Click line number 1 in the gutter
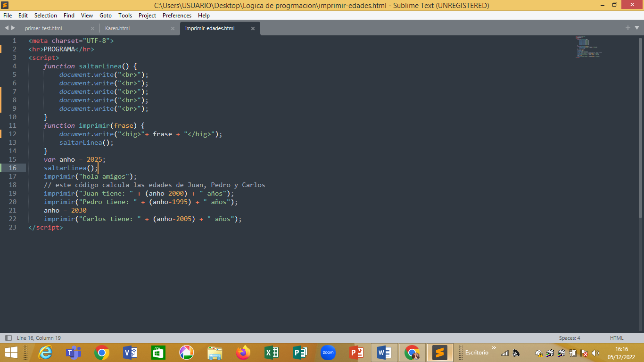 [x=14, y=41]
